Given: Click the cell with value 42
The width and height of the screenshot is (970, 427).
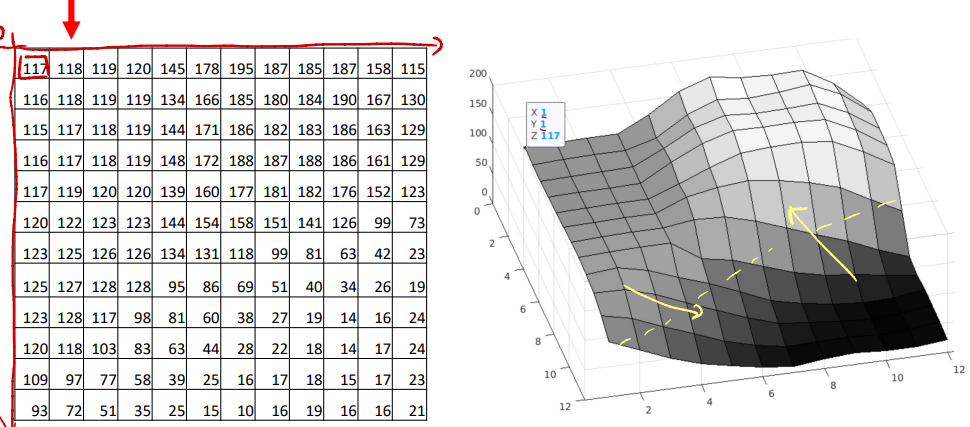Looking at the screenshot, I should (x=376, y=249).
